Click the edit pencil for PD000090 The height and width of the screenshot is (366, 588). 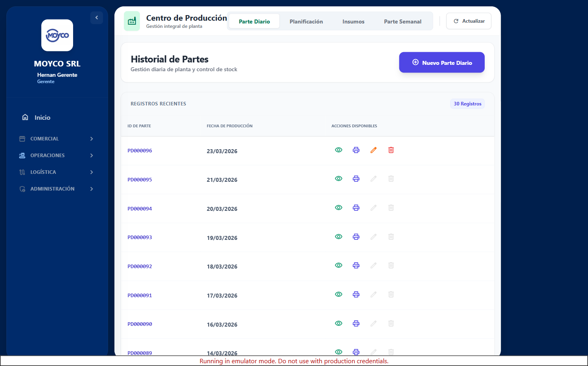[373, 323]
